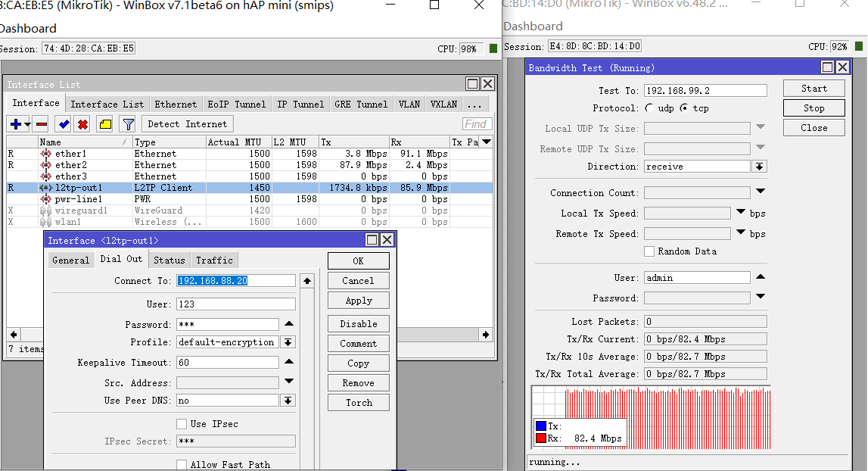
Task: Click the red X Disable icon
Action: pyautogui.click(x=82, y=124)
